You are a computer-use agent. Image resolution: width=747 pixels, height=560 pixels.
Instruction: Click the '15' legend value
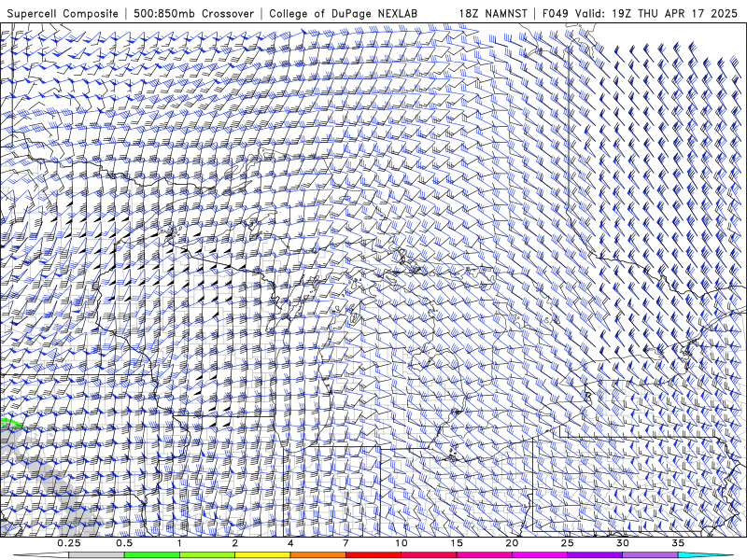pos(457,543)
